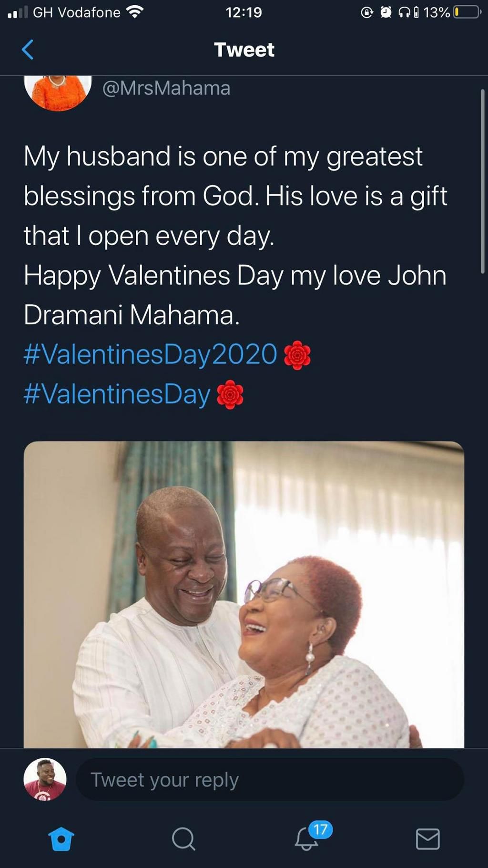Tap the tweet author's profile picture
Viewport: 488px width, 868px height.
coord(58,92)
